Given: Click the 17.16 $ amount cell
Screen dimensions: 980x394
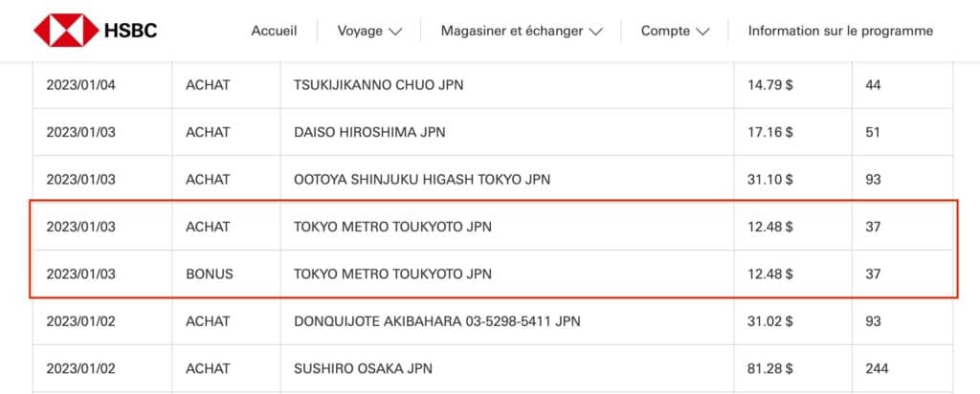Looking at the screenshot, I should pos(769,132).
